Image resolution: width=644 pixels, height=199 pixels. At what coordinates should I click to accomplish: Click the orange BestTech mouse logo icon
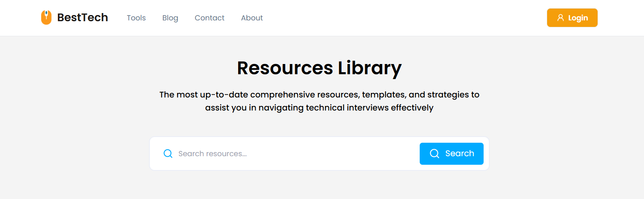click(46, 18)
